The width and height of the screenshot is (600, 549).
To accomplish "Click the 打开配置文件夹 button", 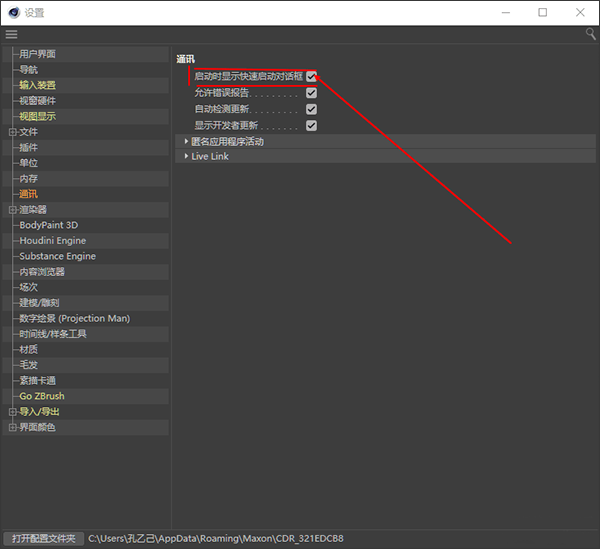I will (x=43, y=538).
